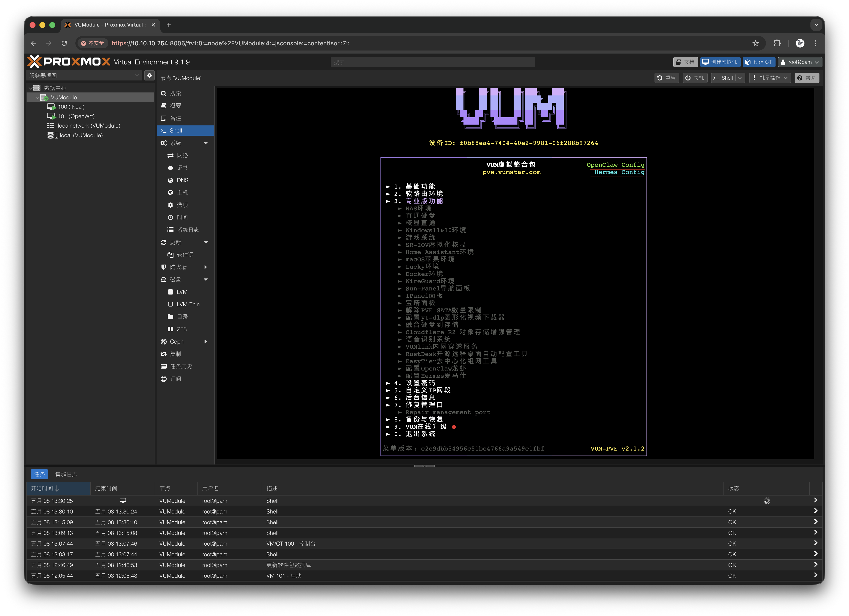Sort by 开始时间 column header
This screenshot has height=616, width=849.
[58, 488]
